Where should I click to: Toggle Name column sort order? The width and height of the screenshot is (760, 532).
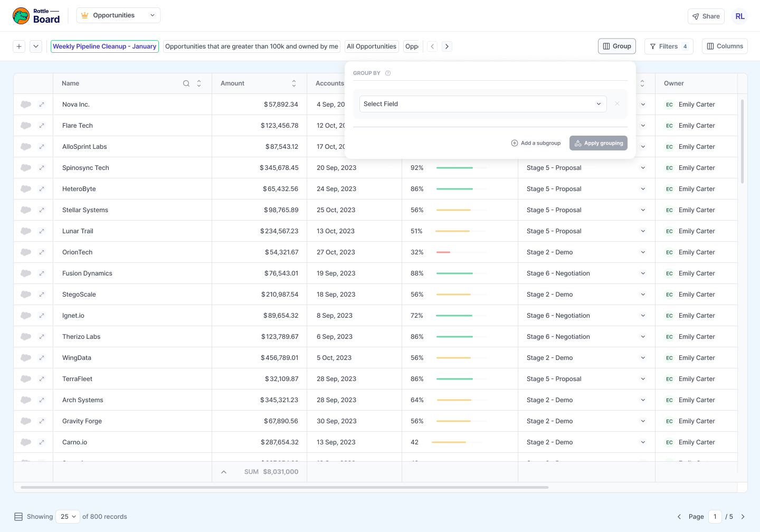pyautogui.click(x=199, y=83)
